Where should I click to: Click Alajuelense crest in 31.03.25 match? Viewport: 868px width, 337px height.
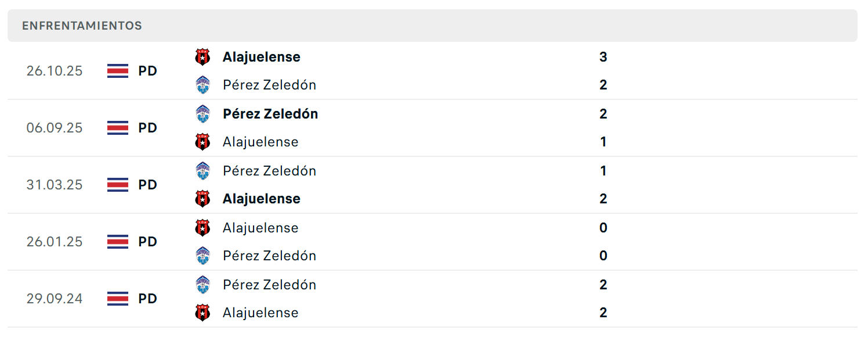click(202, 199)
